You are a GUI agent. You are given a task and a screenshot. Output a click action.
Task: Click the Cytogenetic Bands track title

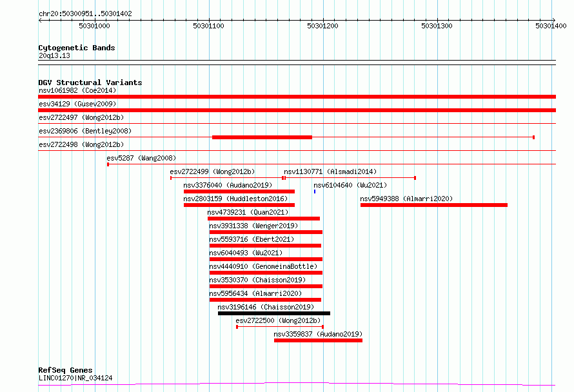(77, 48)
